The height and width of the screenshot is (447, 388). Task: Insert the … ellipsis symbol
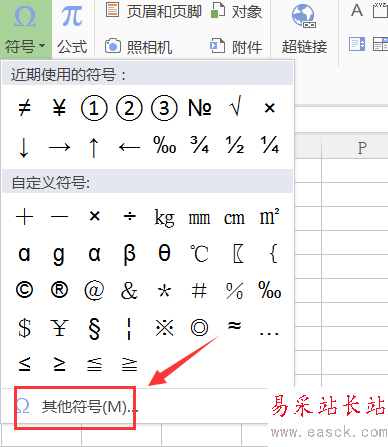269,333
